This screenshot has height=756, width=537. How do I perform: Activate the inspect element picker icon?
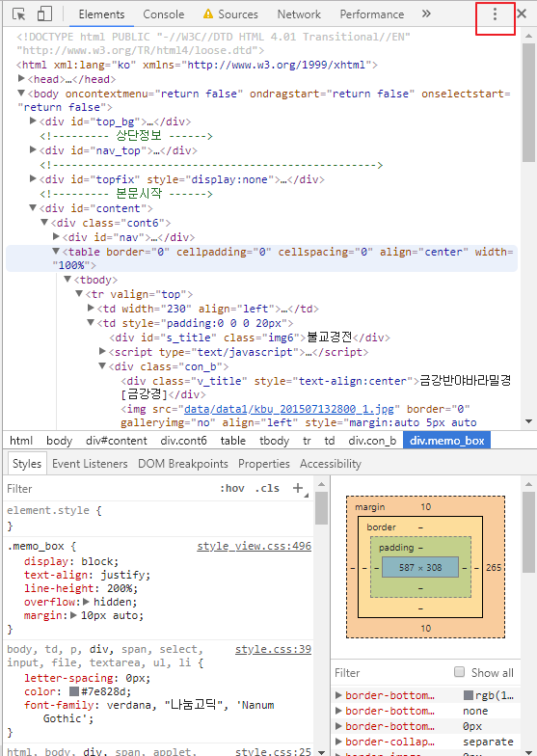tap(19, 13)
